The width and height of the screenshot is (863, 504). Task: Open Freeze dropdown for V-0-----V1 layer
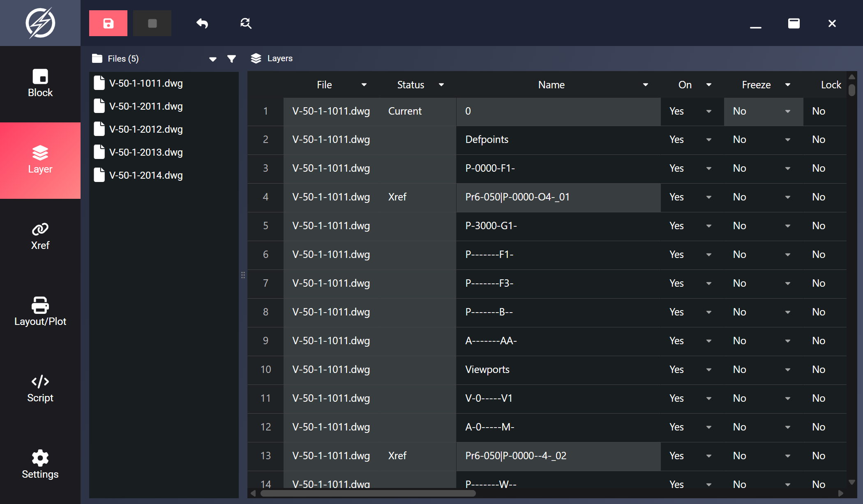[788, 399]
